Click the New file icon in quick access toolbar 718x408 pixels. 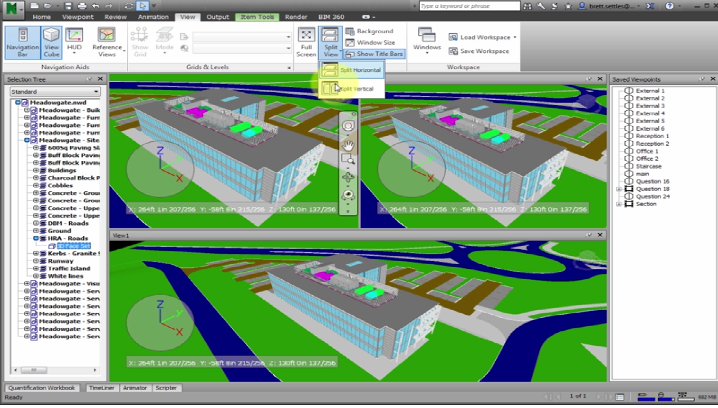coord(35,6)
